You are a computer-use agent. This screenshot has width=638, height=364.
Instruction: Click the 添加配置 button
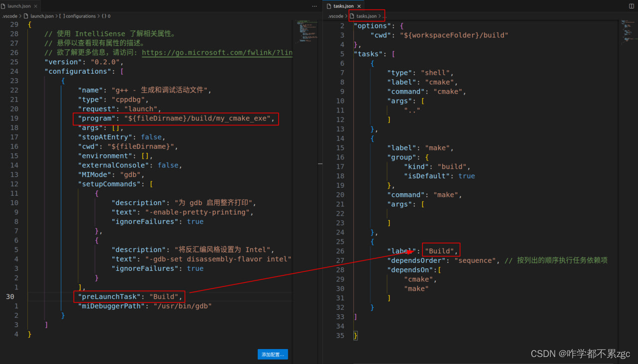pyautogui.click(x=272, y=354)
